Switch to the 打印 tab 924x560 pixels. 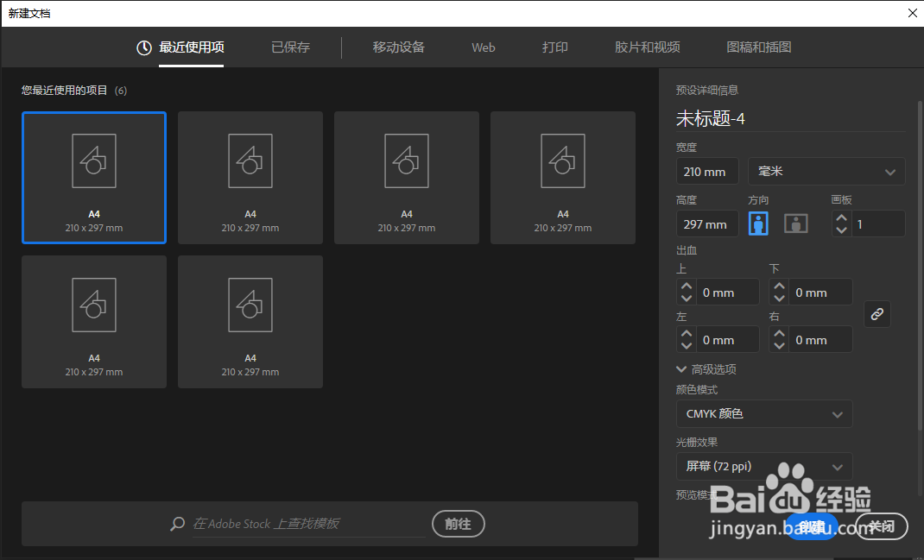coord(555,47)
